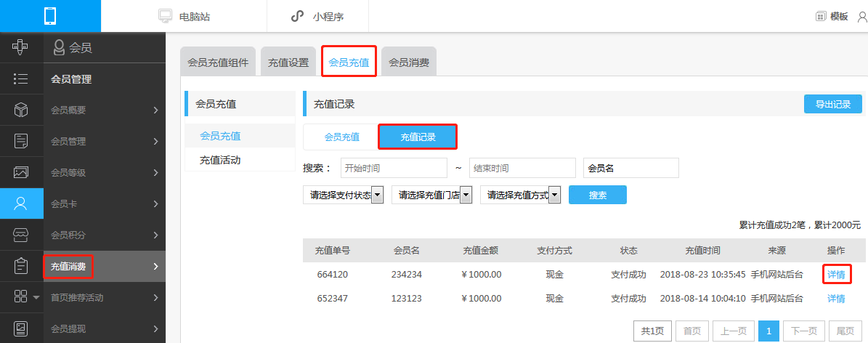
Task: Select 充值活动 in the left sub-panel
Action: pos(240,160)
